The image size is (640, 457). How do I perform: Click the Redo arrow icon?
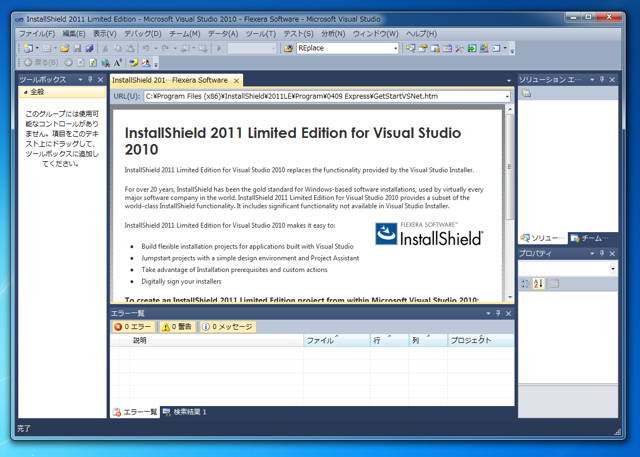(165, 49)
